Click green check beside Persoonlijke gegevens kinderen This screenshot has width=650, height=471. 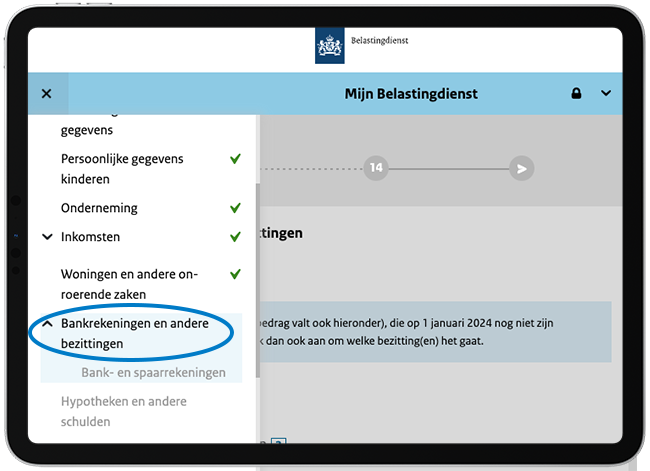(x=235, y=159)
